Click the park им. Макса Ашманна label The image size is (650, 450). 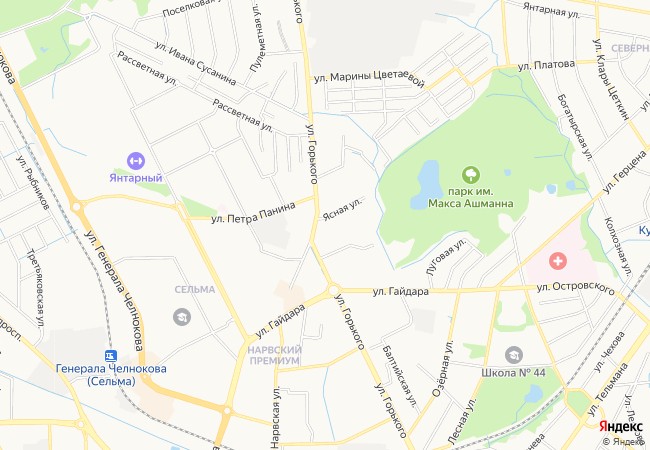coord(471,198)
